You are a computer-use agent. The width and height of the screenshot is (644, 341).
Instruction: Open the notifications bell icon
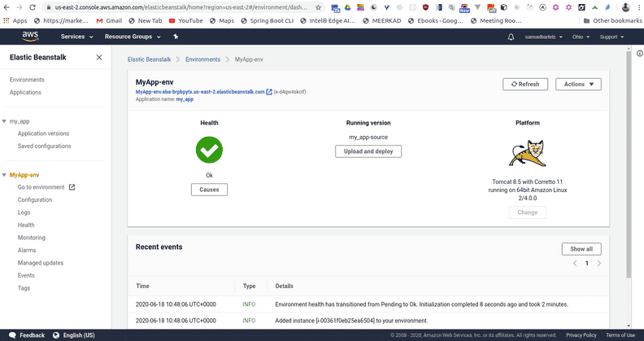point(511,37)
